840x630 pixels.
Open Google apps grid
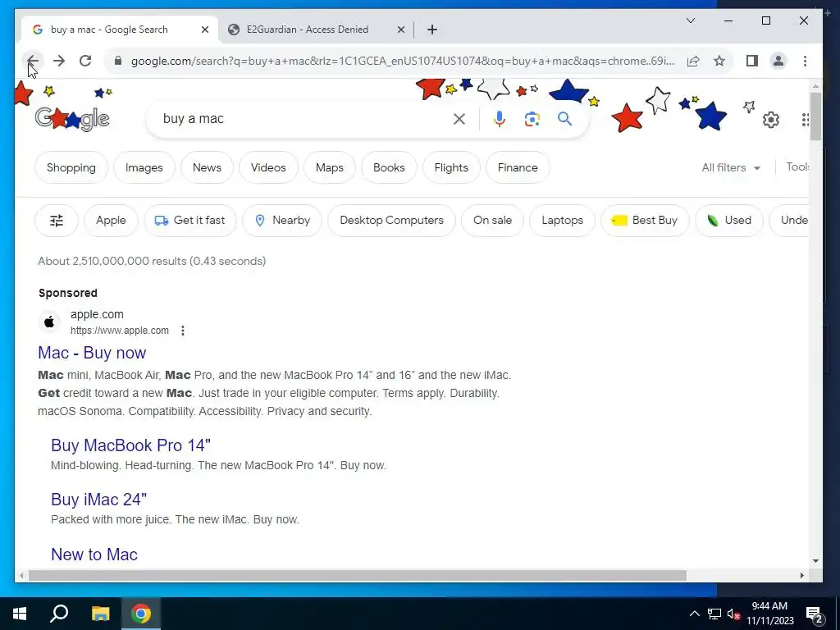(x=806, y=120)
